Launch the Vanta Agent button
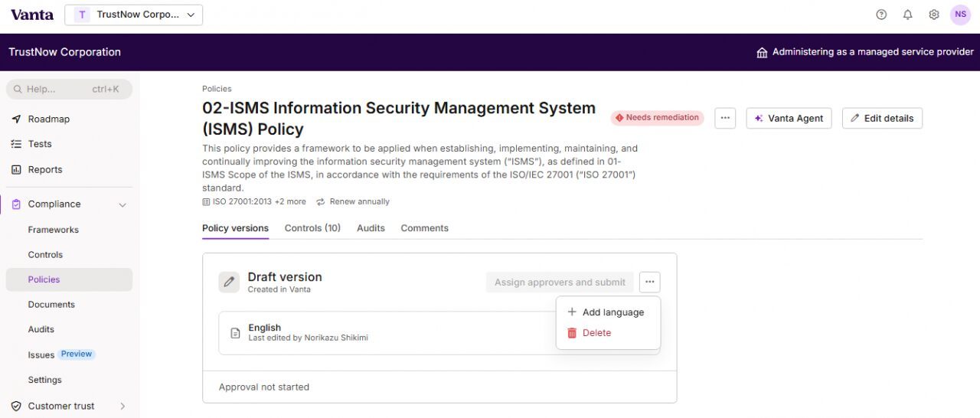Viewport: 980px width, 418px height. pos(789,119)
